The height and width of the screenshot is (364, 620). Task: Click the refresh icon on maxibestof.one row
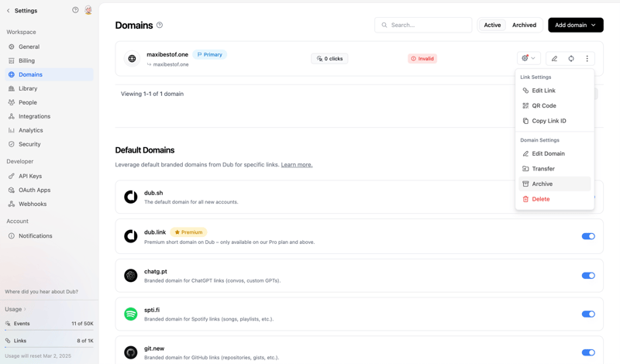(x=571, y=59)
